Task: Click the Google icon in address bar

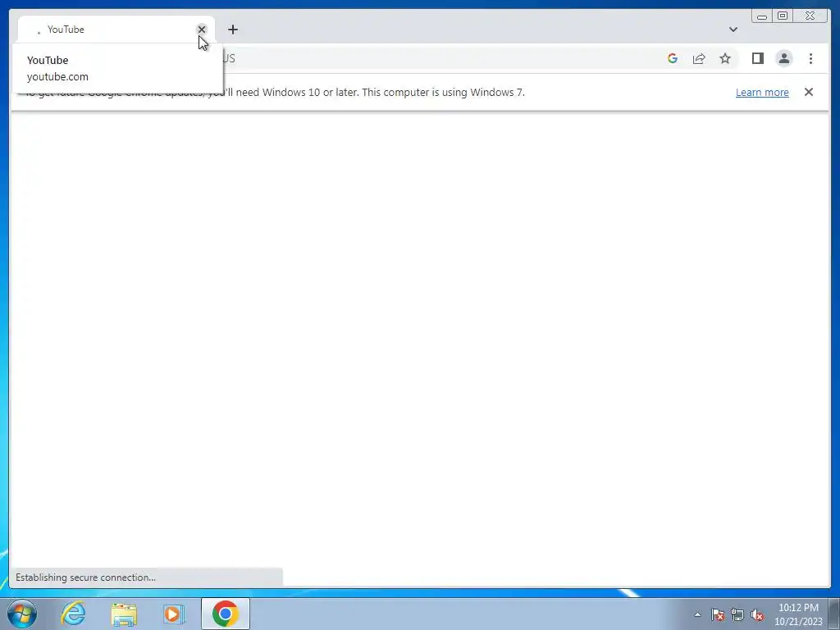Action: [x=673, y=58]
